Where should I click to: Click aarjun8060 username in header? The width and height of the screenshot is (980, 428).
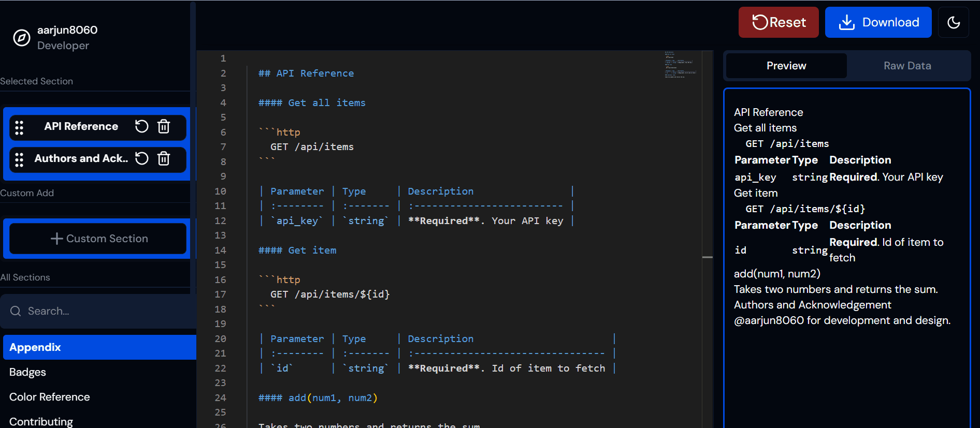pyautogui.click(x=67, y=30)
